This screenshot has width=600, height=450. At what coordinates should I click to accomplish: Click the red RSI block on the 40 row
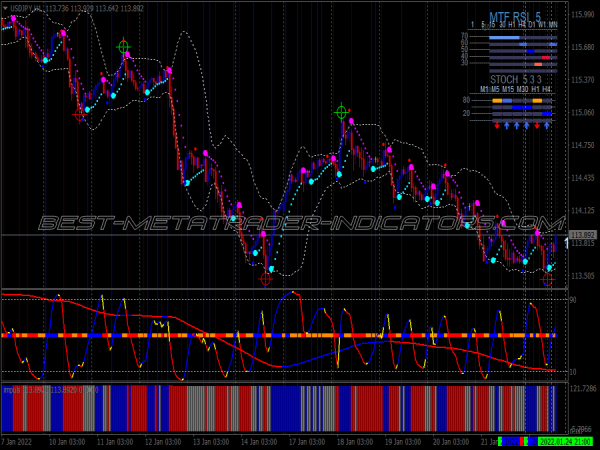[x=546, y=58]
